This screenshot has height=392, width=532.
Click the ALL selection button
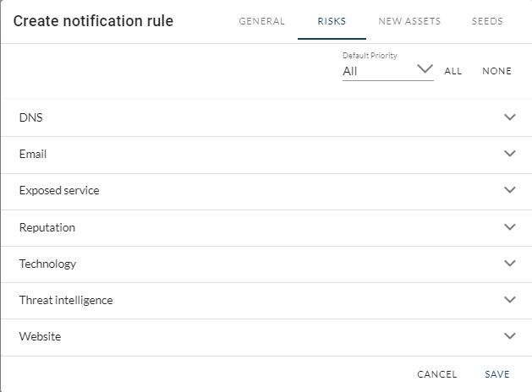[453, 71]
